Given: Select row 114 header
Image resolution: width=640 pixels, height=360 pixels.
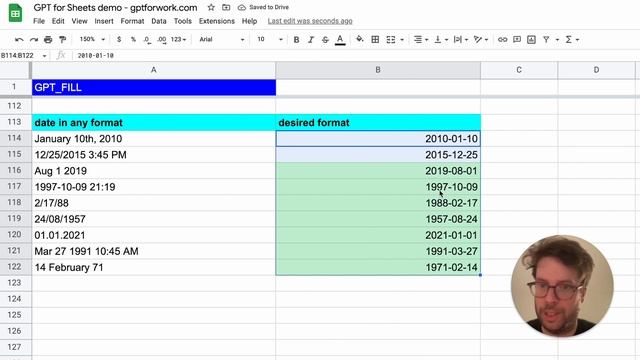Looking at the screenshot, I should (x=15, y=138).
